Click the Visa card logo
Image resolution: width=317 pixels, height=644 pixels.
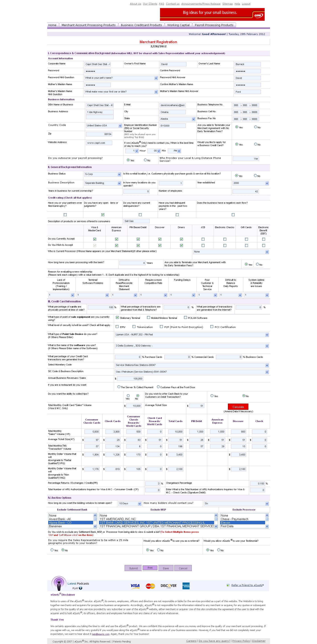pyautogui.click(x=135, y=586)
